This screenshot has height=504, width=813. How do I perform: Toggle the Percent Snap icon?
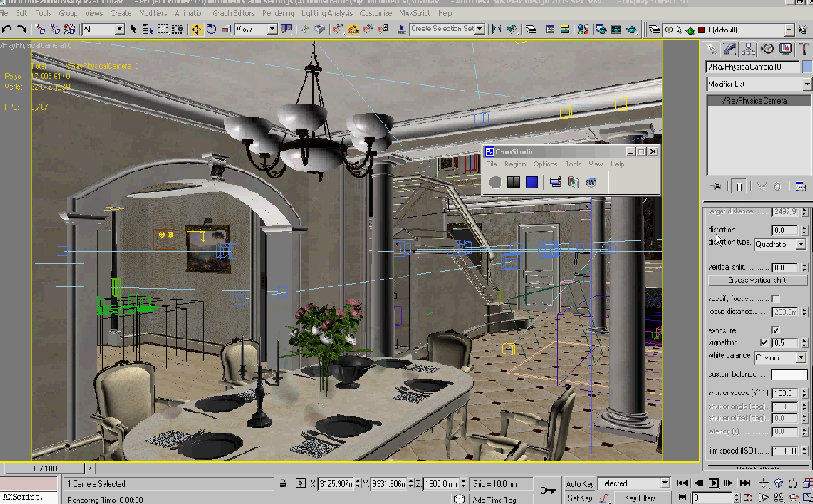pyautogui.click(x=368, y=30)
